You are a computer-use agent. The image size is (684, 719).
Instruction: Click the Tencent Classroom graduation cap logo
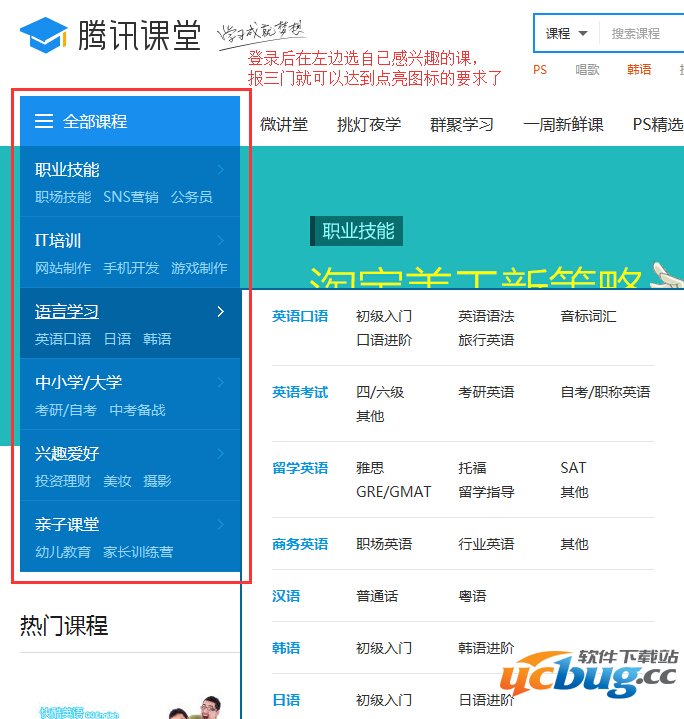click(43, 35)
